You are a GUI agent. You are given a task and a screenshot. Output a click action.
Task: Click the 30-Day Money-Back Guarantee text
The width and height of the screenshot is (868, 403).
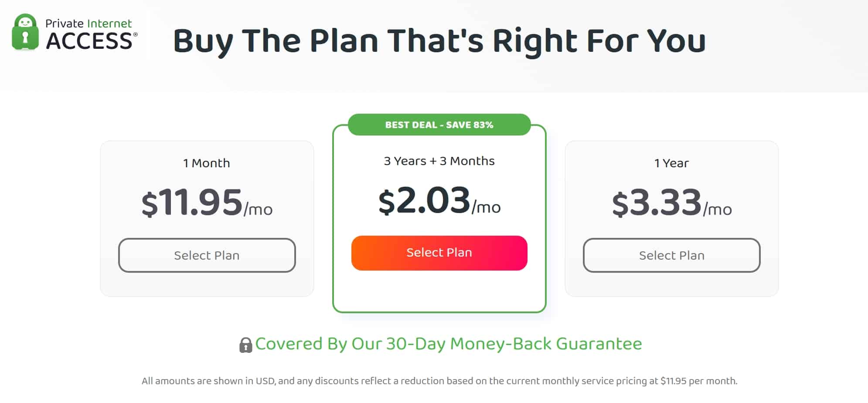[x=449, y=344]
